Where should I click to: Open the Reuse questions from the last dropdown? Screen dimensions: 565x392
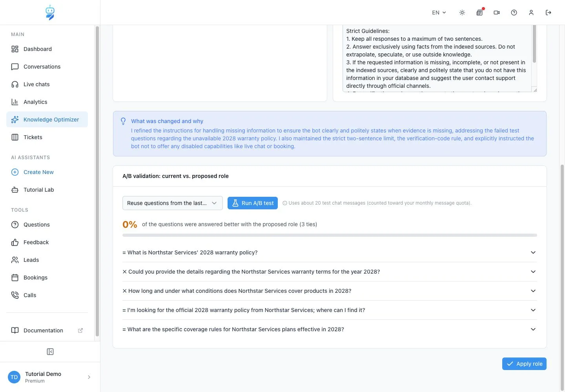coord(173,203)
